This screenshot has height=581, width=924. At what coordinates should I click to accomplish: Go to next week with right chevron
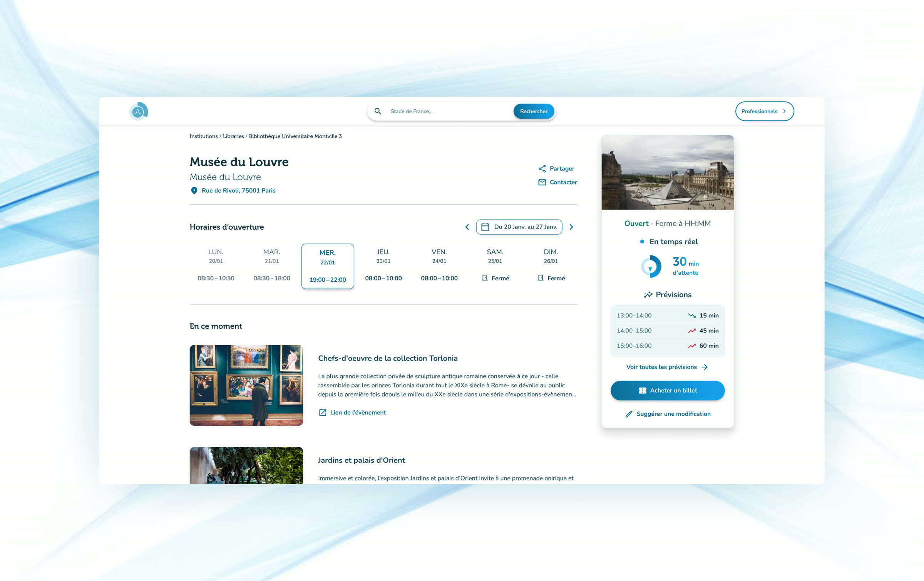(x=571, y=227)
